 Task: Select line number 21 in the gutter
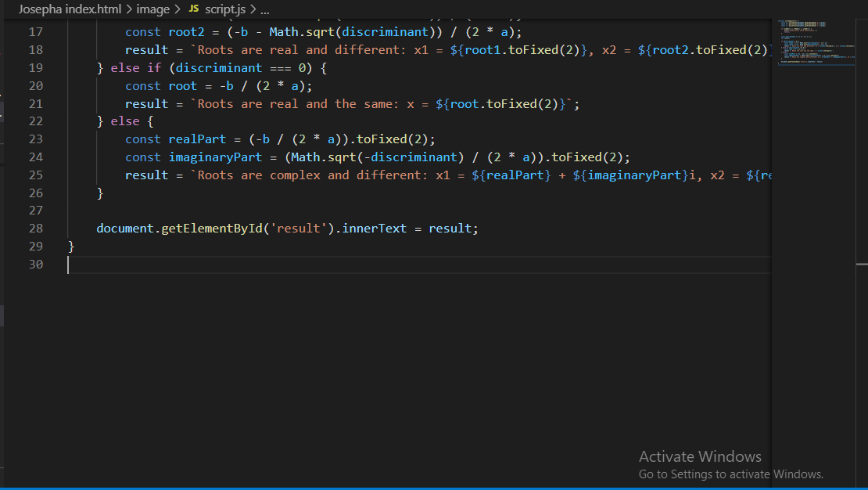36,103
